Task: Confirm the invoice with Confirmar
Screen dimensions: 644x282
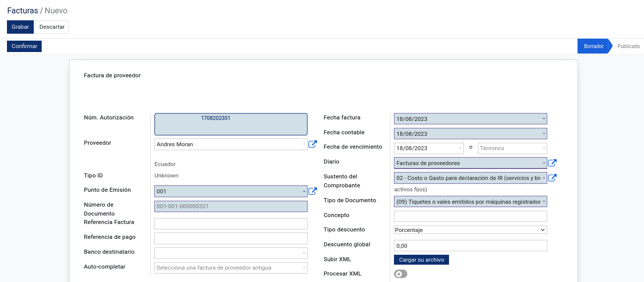Action: pyautogui.click(x=24, y=46)
